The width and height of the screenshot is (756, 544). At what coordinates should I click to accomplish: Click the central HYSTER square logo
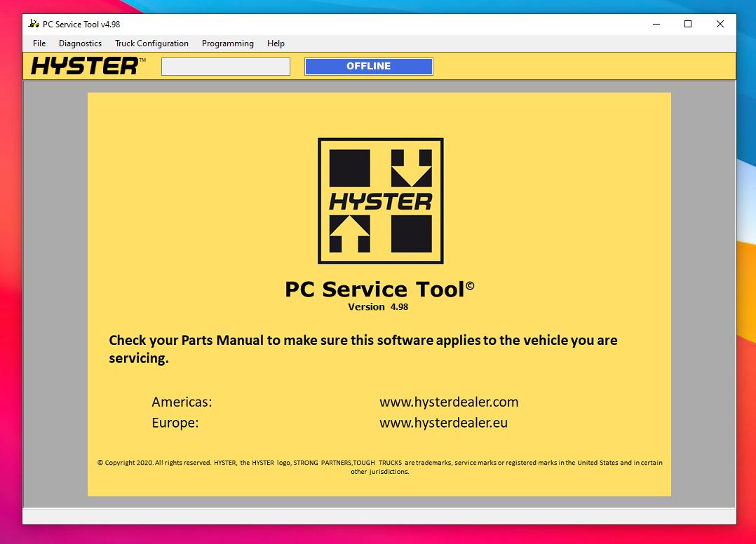379,200
